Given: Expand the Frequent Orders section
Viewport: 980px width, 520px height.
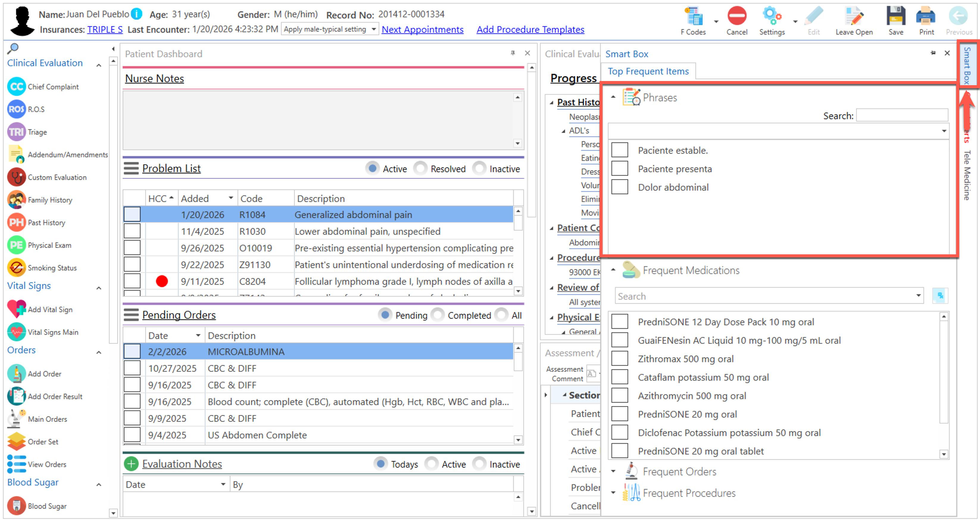Looking at the screenshot, I should (x=613, y=471).
